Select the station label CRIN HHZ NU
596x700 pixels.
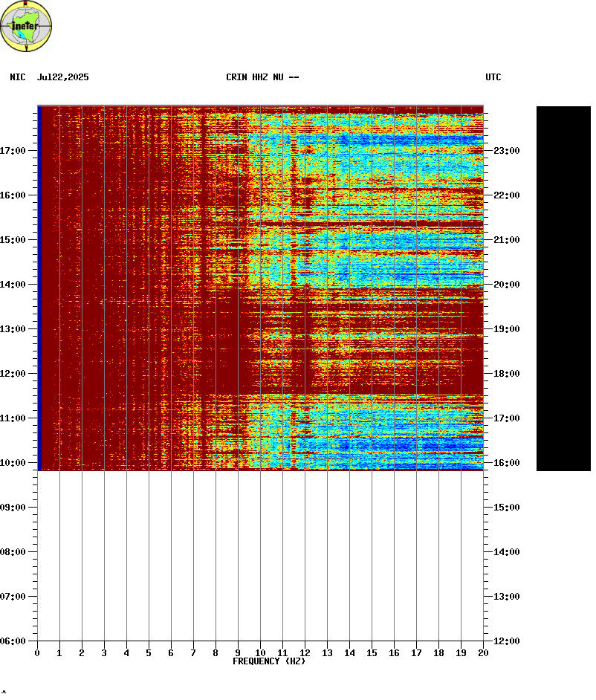(x=254, y=77)
